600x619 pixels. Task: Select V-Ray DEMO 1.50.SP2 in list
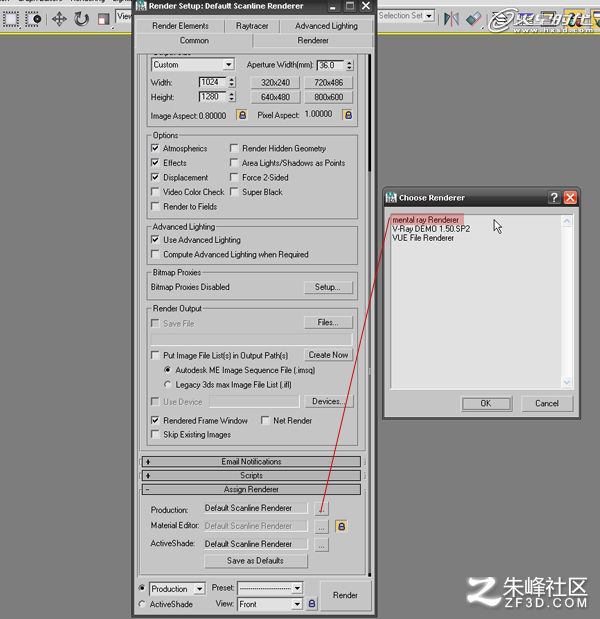pyautogui.click(x=431, y=229)
